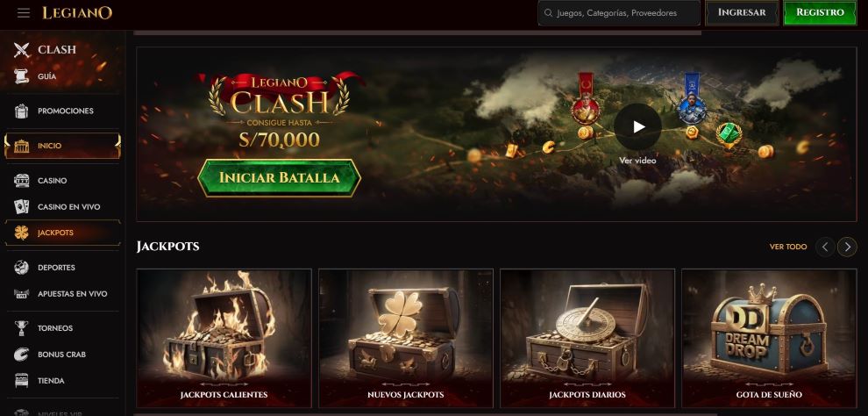The image size is (868, 416).
Task: Click the green Registro button
Action: 820,12
